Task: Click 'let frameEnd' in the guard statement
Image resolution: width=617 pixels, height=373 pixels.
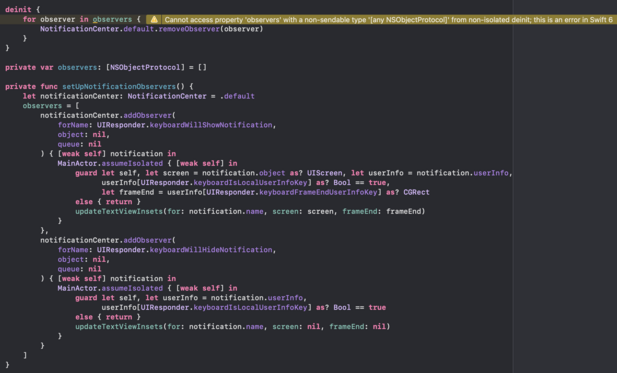Action: click(130, 192)
